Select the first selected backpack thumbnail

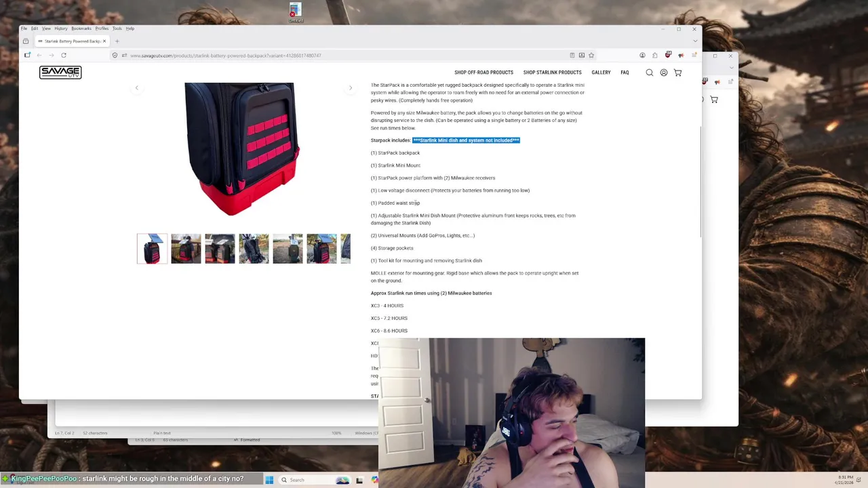pyautogui.click(x=152, y=249)
